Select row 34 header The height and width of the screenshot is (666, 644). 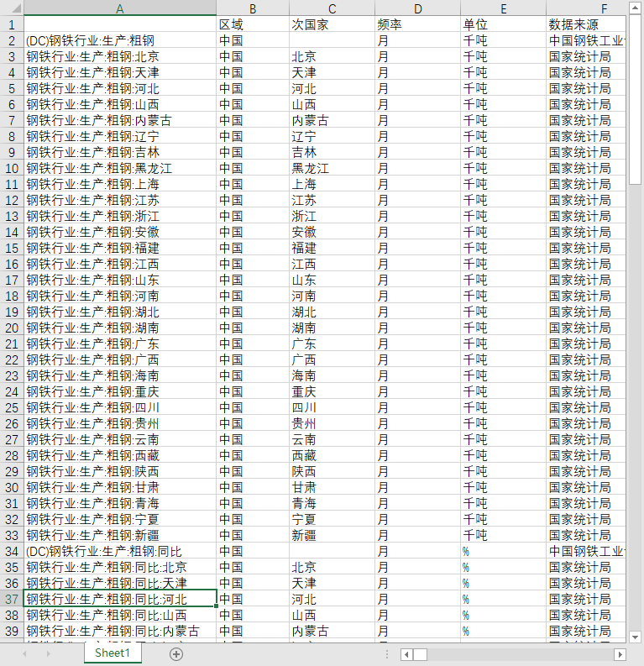click(12, 551)
